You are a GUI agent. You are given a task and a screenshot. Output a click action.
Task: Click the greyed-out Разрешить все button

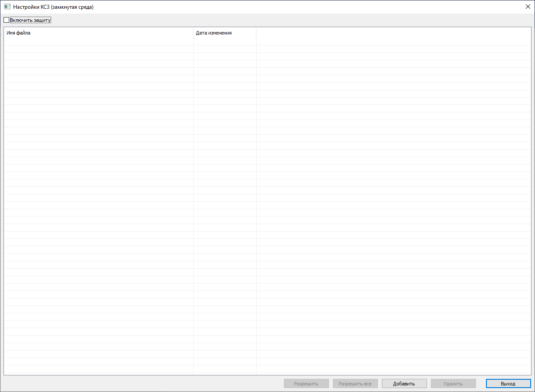(355, 384)
